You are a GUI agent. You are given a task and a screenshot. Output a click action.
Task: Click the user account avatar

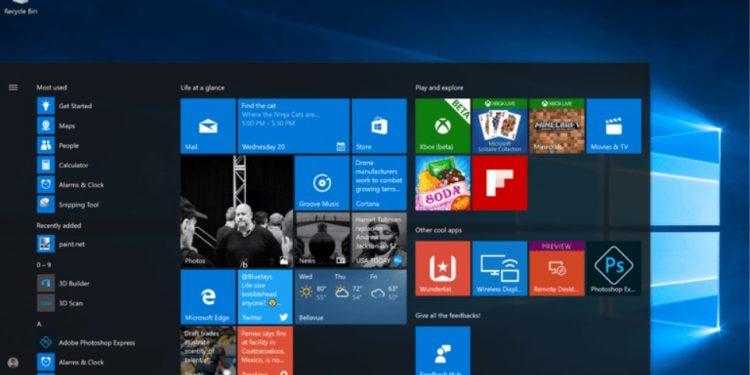coord(13,363)
